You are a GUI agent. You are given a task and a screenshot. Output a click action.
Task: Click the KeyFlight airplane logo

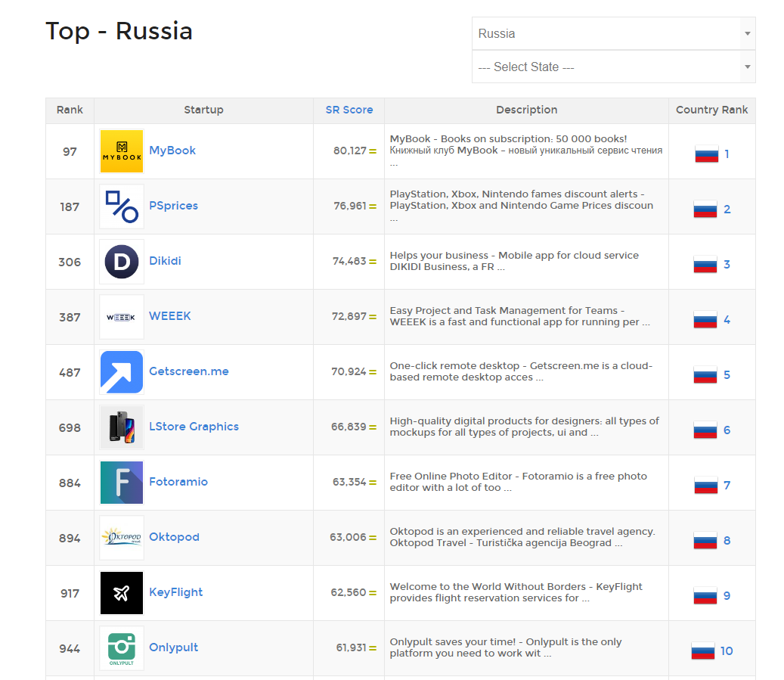click(122, 593)
